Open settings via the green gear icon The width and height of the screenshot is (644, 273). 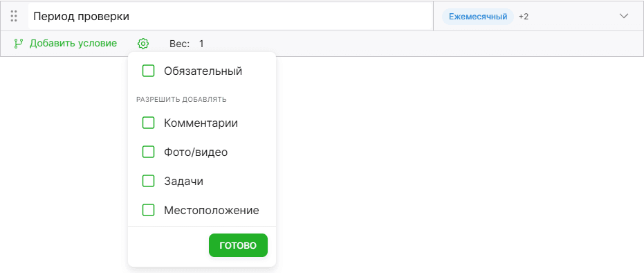point(143,43)
